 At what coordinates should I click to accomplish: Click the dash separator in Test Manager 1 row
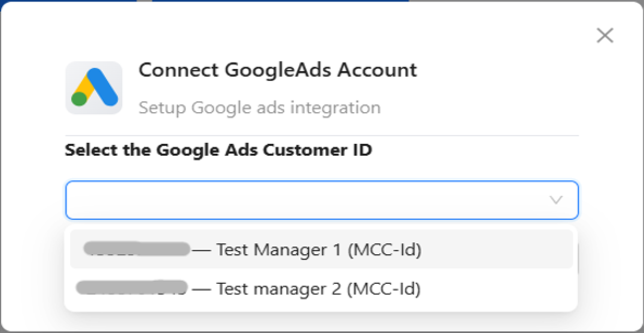coord(201,250)
